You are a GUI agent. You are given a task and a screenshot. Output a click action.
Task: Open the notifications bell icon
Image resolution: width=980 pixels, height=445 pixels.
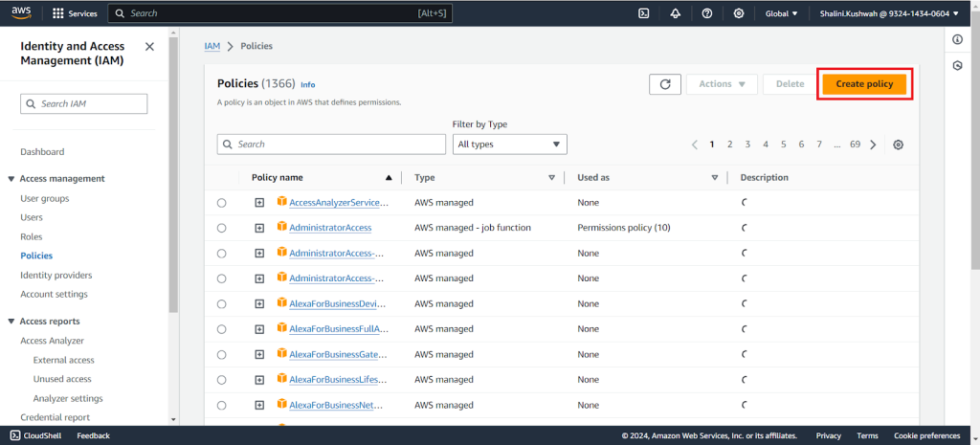click(676, 13)
